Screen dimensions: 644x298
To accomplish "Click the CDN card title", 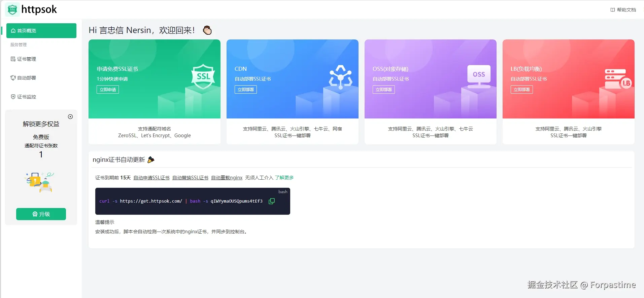I will point(241,69).
